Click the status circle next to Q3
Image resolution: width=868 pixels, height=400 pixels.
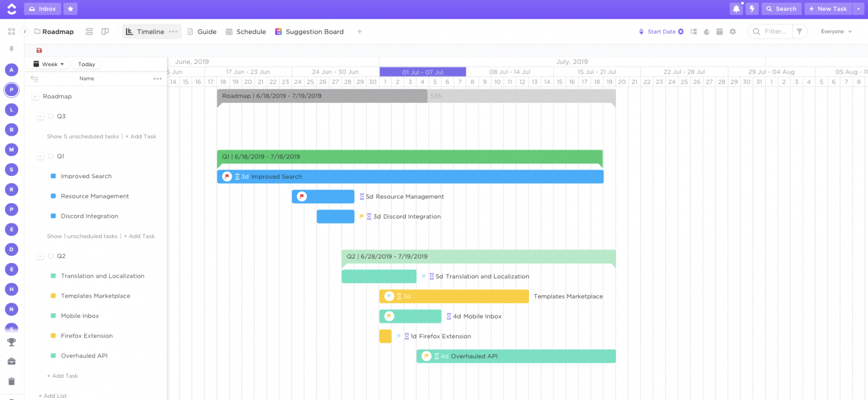(51, 116)
